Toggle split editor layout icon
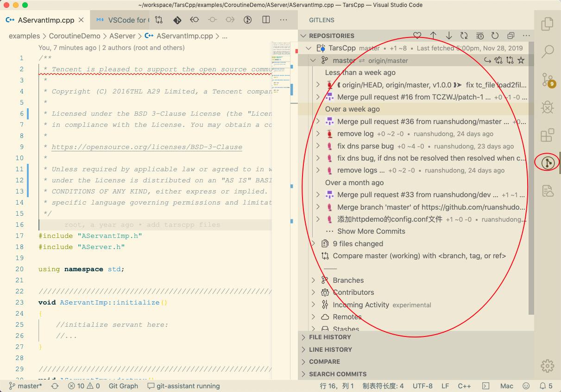Image resolution: width=561 pixels, height=392 pixels. [266, 20]
